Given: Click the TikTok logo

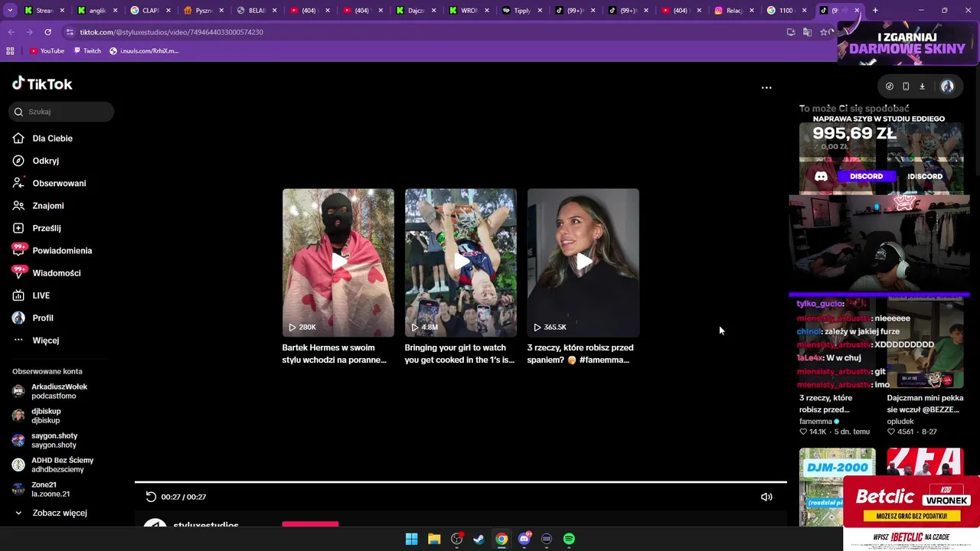Looking at the screenshot, I should click(42, 83).
